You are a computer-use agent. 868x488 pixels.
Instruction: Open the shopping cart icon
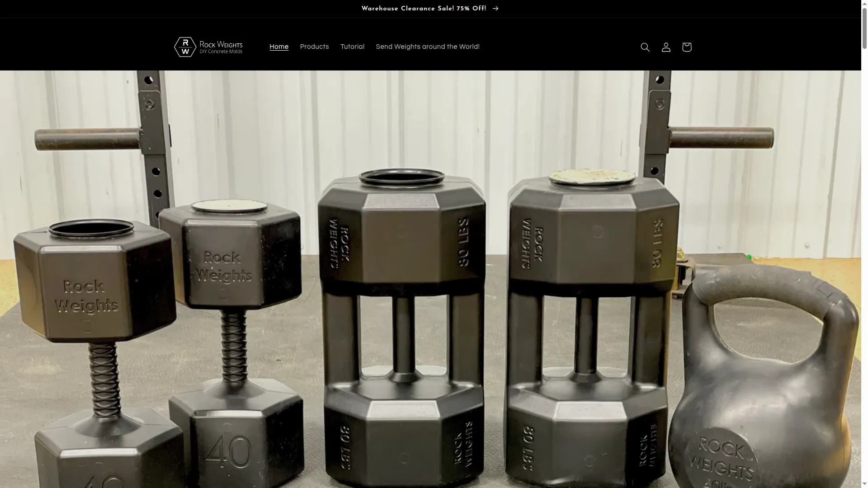687,47
